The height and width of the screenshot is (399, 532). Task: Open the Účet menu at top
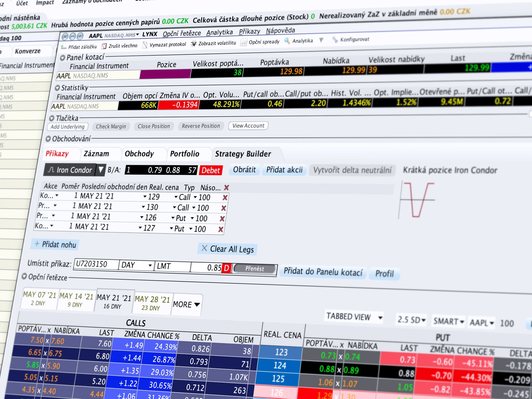pos(22,3)
